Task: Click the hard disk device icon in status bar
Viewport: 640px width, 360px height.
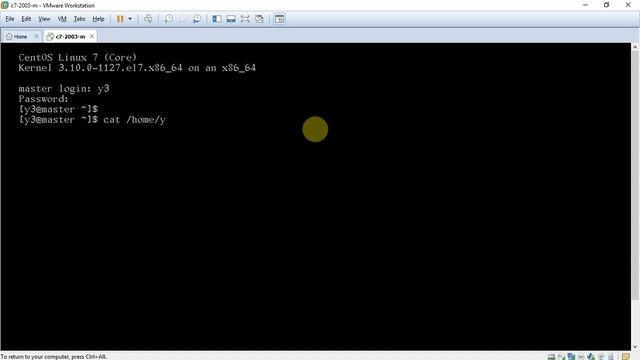Action: (x=551, y=356)
